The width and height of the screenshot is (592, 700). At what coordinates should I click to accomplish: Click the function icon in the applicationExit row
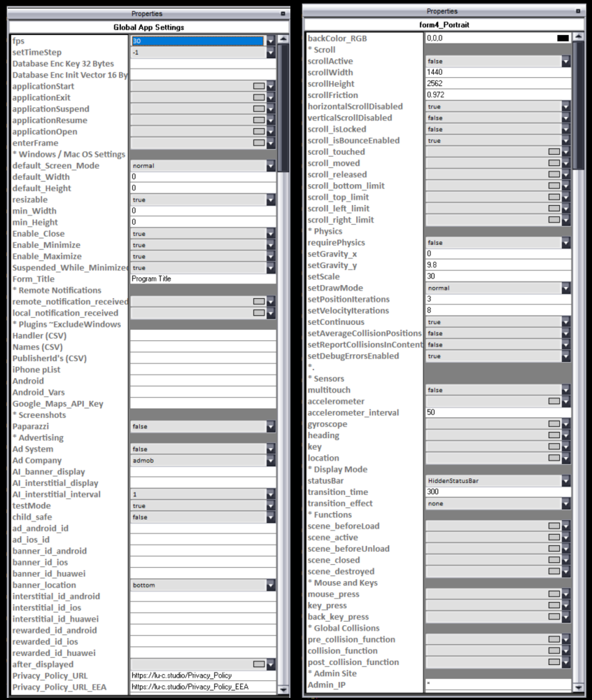259,97
